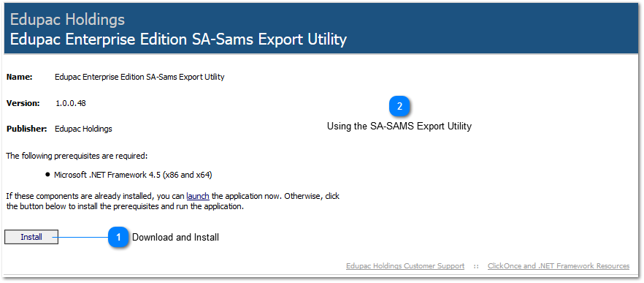Click the following prerequisites are required text
This screenshot has width=644, height=283.
[77, 156]
